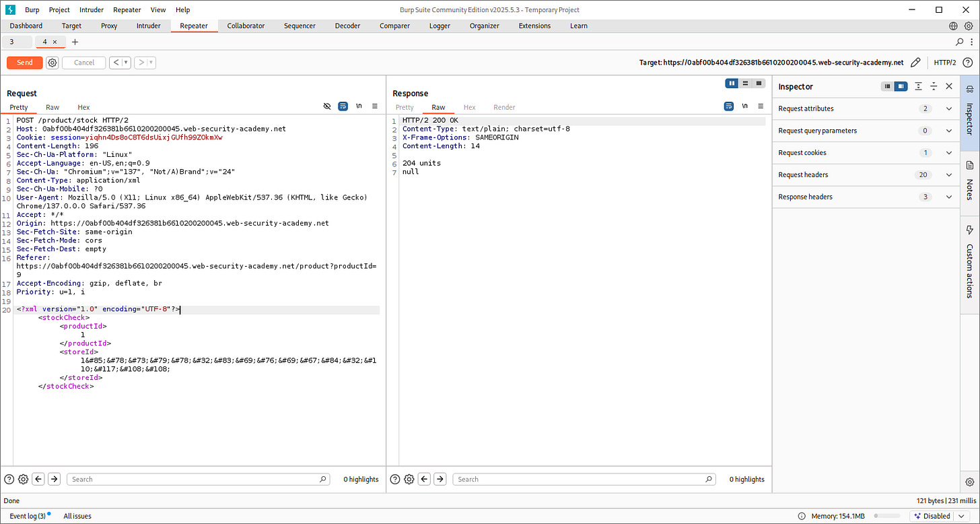
Task: Open Request editor hamburger menu
Action: pyautogui.click(x=375, y=106)
